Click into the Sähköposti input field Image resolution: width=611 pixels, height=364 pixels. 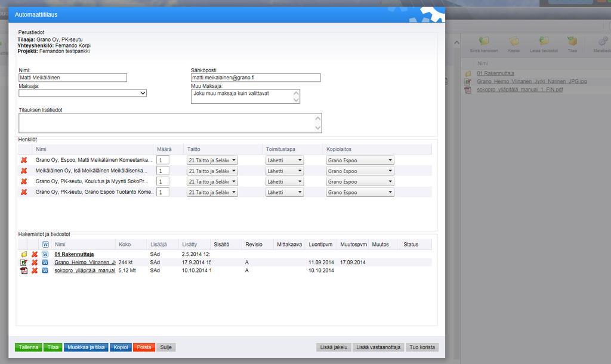point(255,78)
